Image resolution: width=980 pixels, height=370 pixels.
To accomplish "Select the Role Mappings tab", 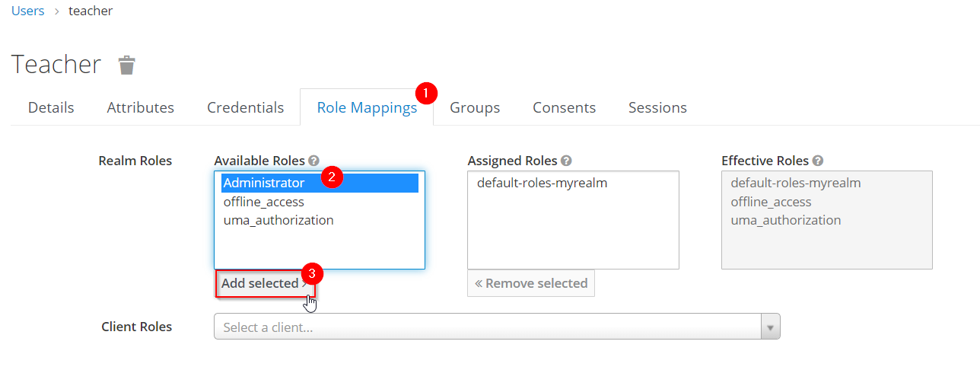I will coord(366,107).
